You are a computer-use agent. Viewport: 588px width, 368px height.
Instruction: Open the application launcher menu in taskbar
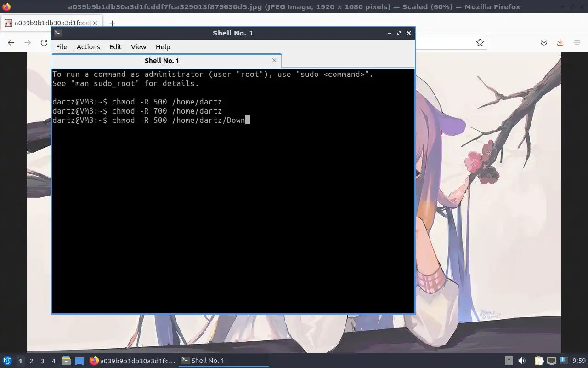7,361
